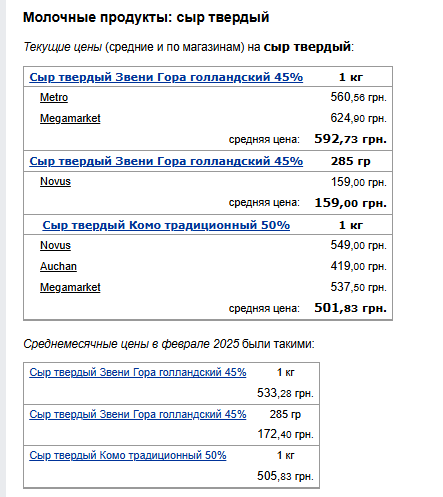This screenshot has width=443, height=497.
Task: Open Novus link priced 159,00 грн.
Action: coord(55,181)
